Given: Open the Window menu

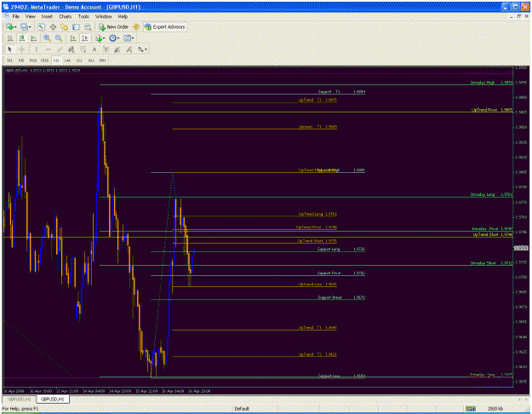Looking at the screenshot, I should coord(103,16).
